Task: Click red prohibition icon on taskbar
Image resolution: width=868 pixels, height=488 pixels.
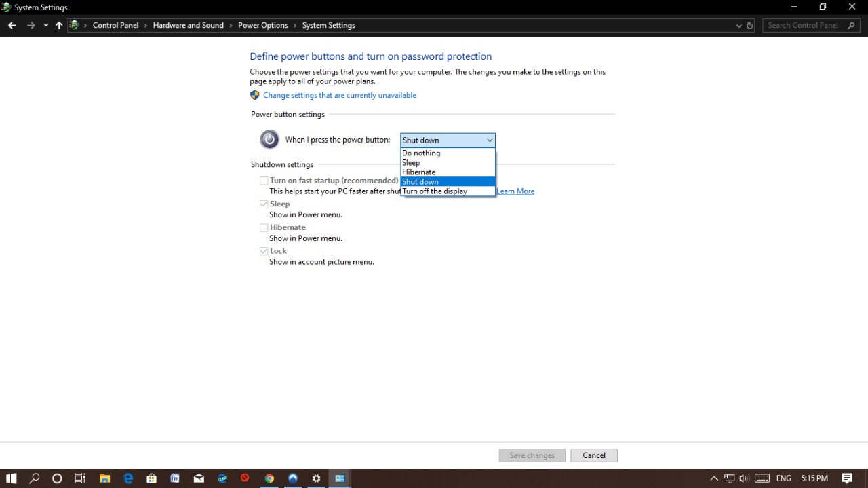Action: (x=245, y=478)
